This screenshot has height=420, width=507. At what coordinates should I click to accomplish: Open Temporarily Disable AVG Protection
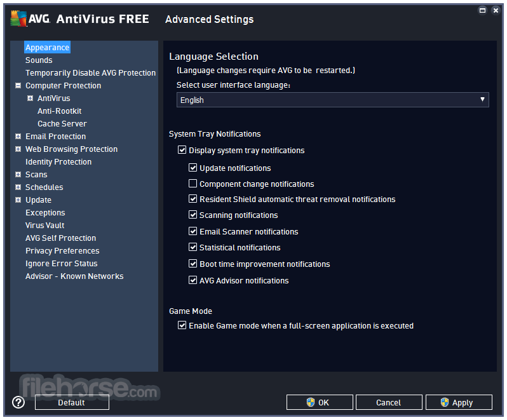[90, 72]
